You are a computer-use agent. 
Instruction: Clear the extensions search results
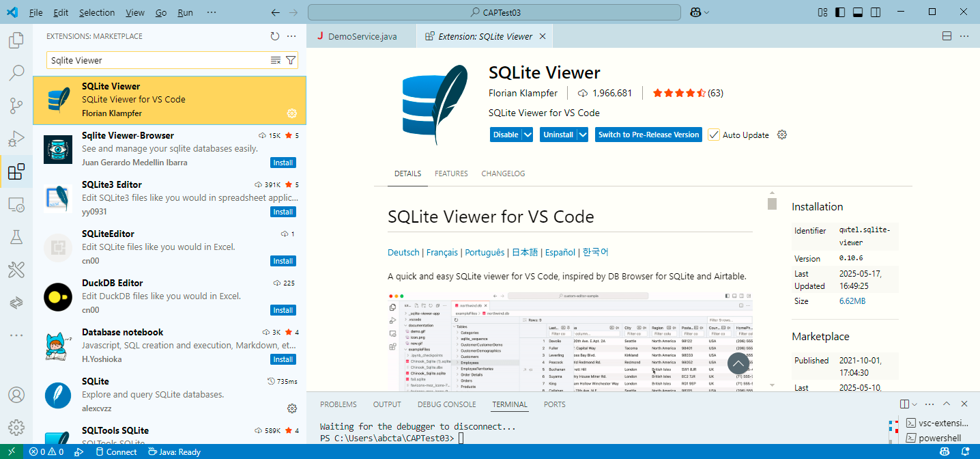point(276,60)
